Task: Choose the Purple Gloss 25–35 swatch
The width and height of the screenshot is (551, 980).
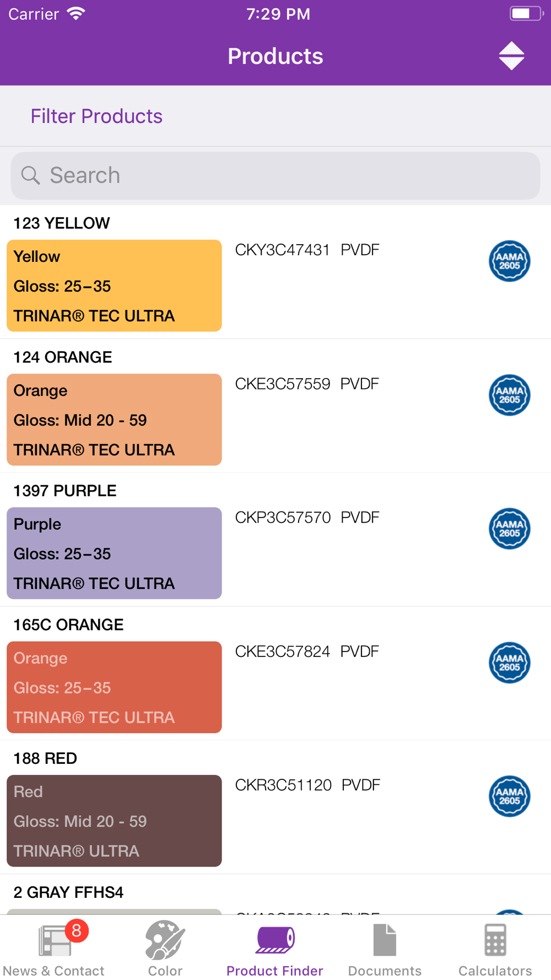Action: pyautogui.click(x=114, y=553)
